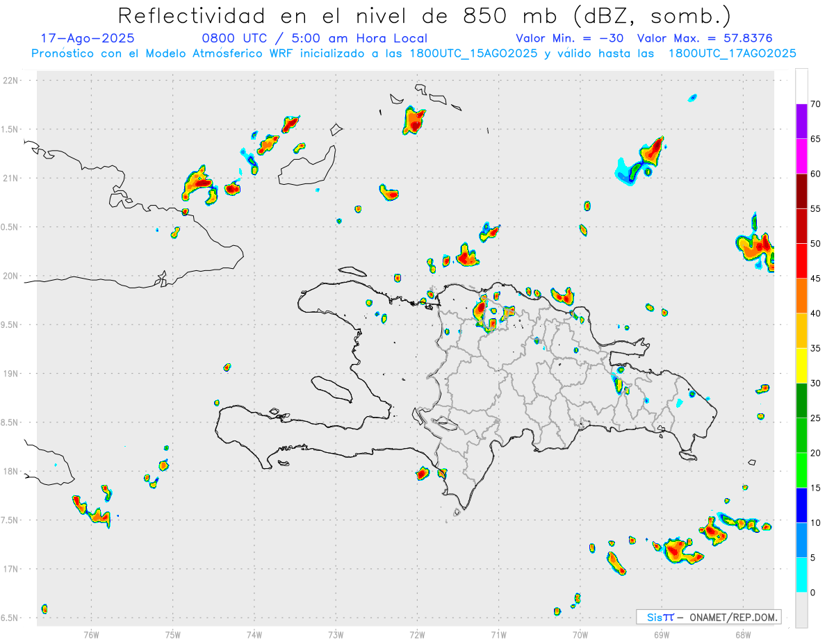Viewport: 834px width, 644px height.
Task: Click the colorbar label 60
Action: 815,174
